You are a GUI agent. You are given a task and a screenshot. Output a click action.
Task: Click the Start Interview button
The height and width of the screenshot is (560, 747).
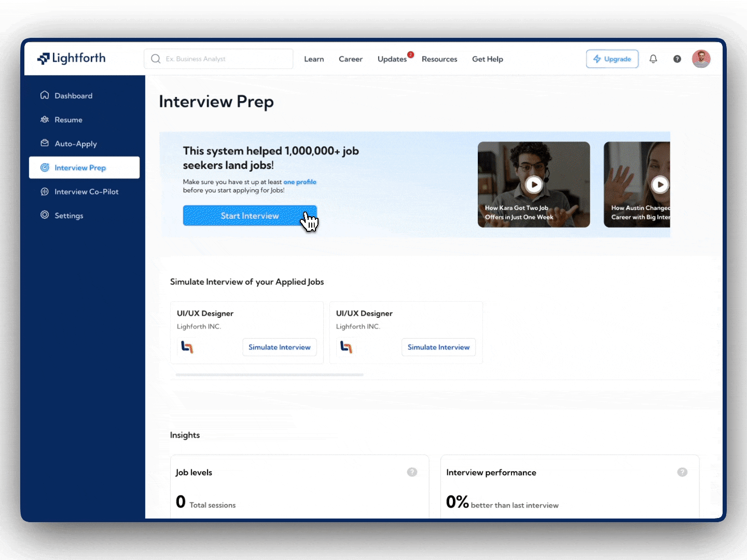coord(250,215)
